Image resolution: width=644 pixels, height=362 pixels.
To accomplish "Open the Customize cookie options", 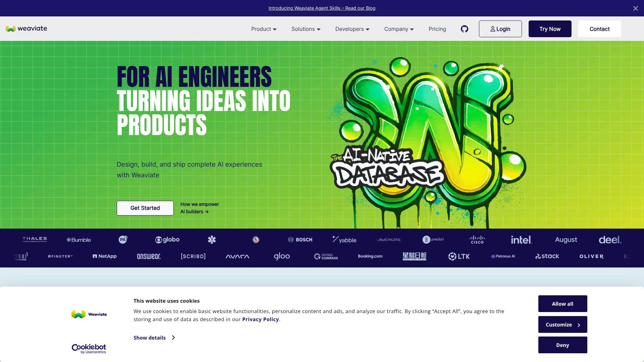I will 562,324.
